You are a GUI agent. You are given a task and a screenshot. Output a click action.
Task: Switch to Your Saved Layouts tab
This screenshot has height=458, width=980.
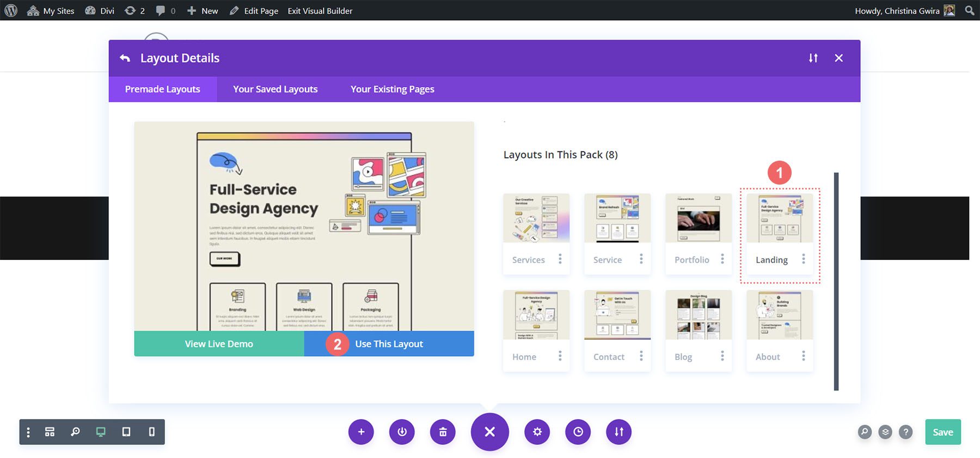click(275, 89)
